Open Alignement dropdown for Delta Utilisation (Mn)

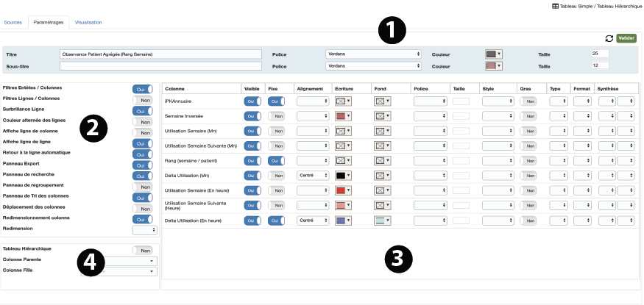(313, 176)
